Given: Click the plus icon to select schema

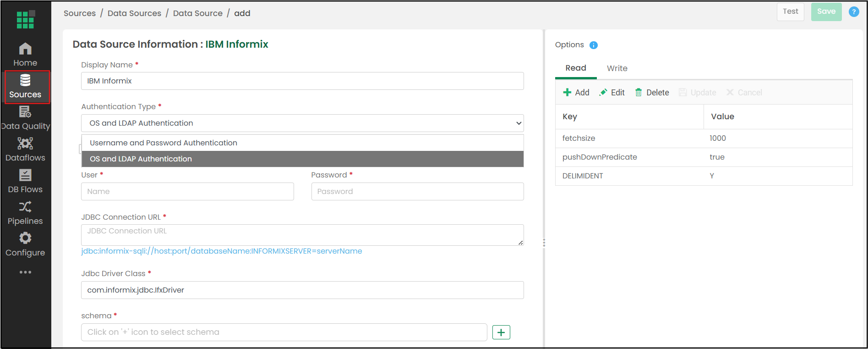Looking at the screenshot, I should click(x=501, y=332).
